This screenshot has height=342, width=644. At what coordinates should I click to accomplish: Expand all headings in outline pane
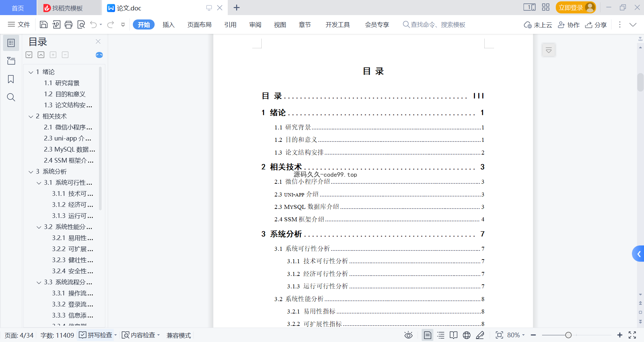coord(29,55)
